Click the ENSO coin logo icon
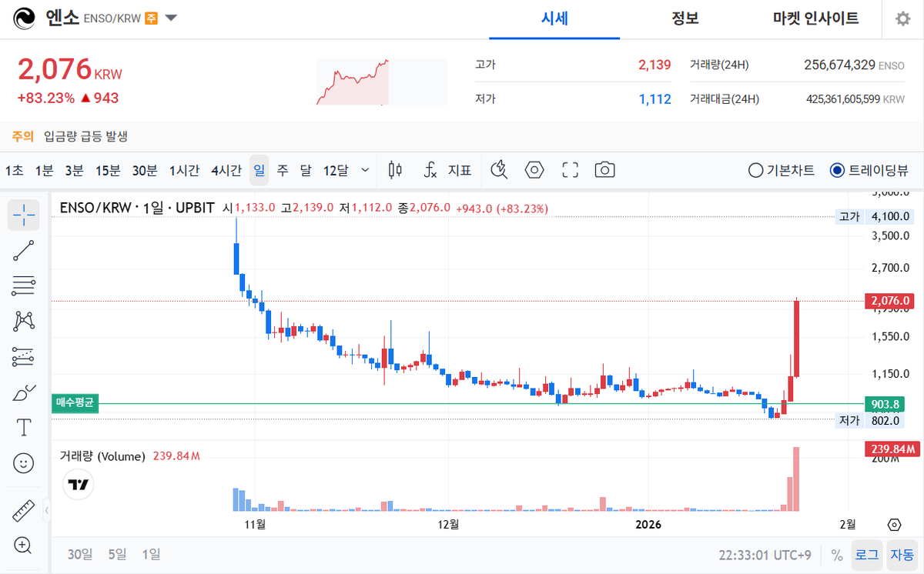The width and height of the screenshot is (924, 574). tap(25, 18)
